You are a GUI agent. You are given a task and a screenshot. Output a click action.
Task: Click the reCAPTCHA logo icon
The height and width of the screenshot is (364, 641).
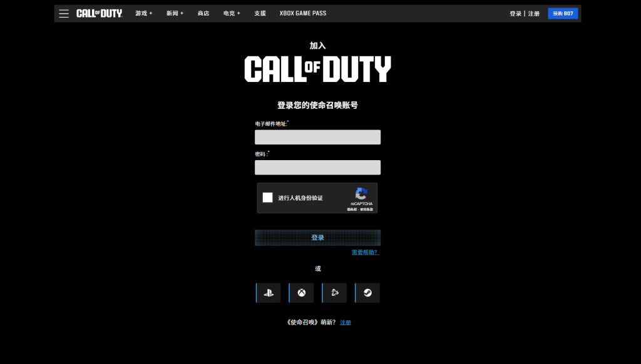361,194
